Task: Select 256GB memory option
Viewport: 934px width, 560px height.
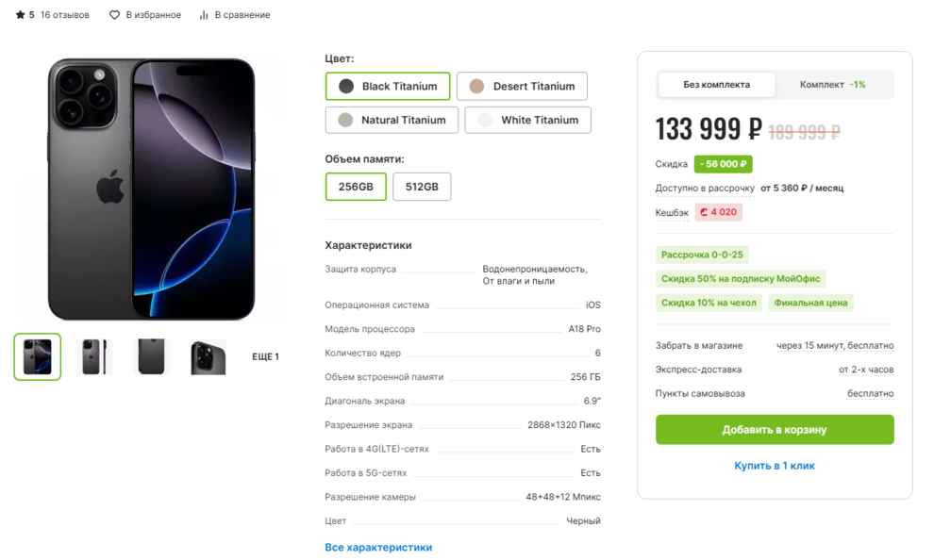Action: tap(356, 187)
